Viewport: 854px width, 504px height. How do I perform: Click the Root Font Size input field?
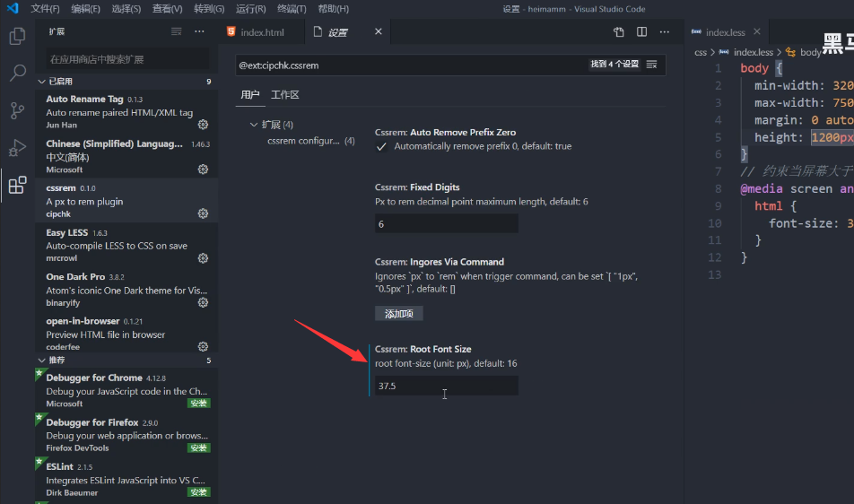[447, 386]
